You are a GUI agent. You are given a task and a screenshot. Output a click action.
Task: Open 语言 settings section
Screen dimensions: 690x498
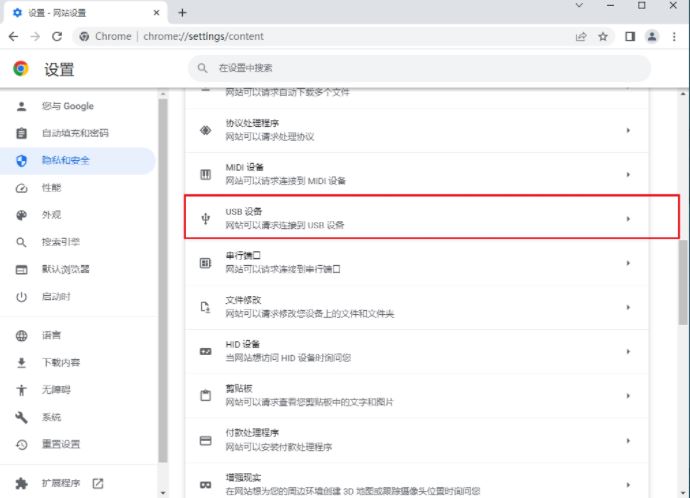pyautogui.click(x=77, y=336)
